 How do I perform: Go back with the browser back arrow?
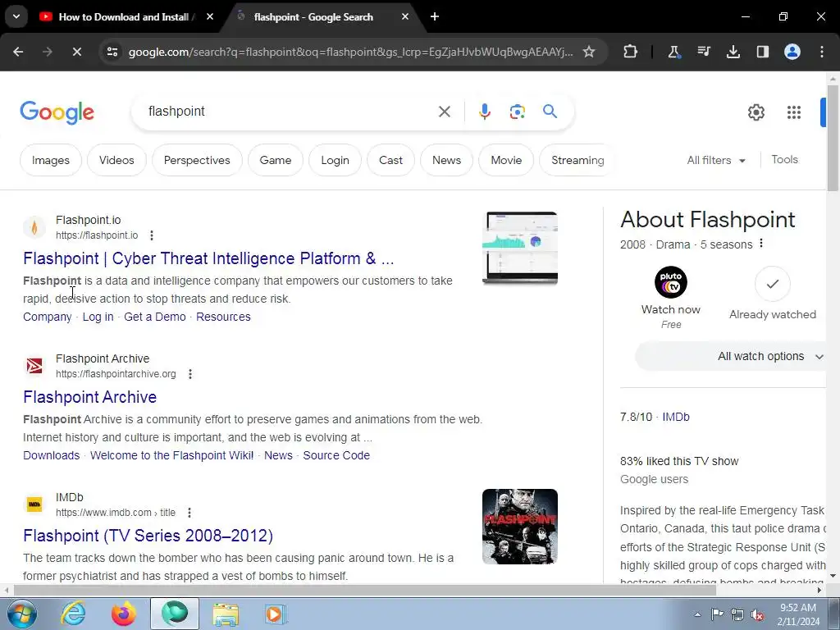pyautogui.click(x=18, y=52)
